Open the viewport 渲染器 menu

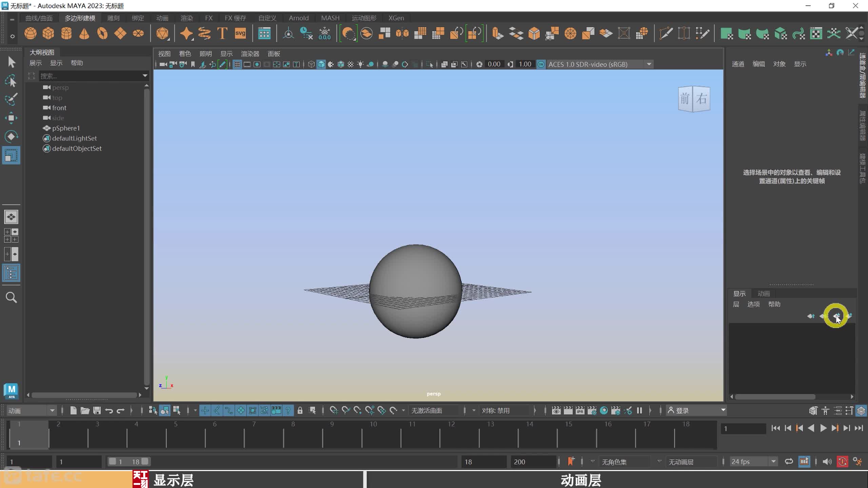coord(250,54)
